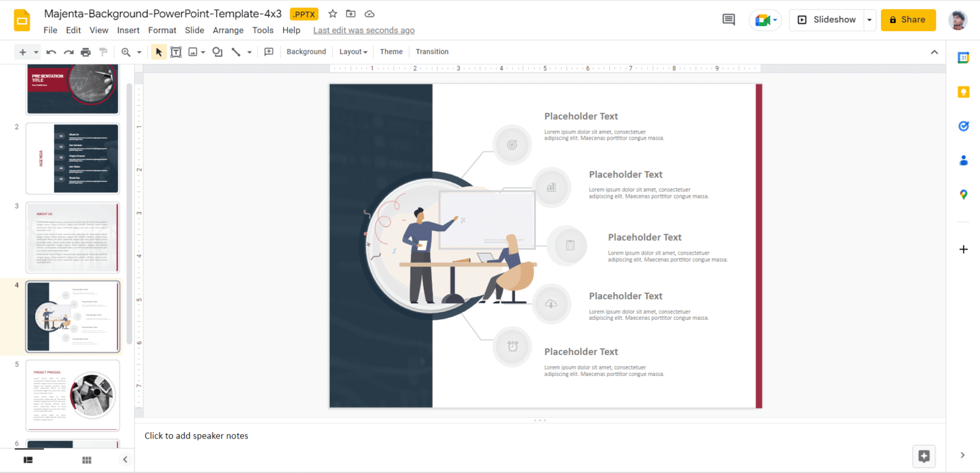Select the Paint format tool
The image size is (980, 473).
(103, 52)
